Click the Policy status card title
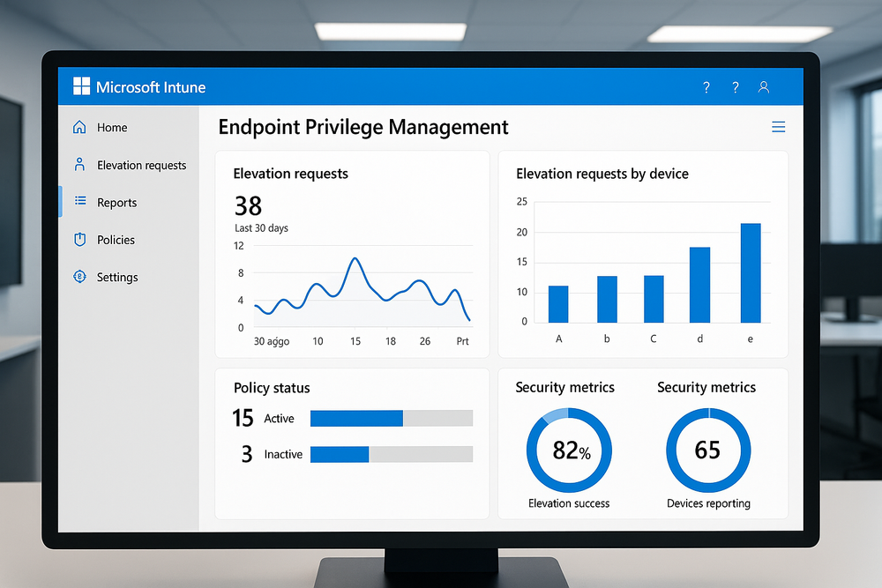Image resolution: width=882 pixels, height=588 pixels. pyautogui.click(x=272, y=388)
